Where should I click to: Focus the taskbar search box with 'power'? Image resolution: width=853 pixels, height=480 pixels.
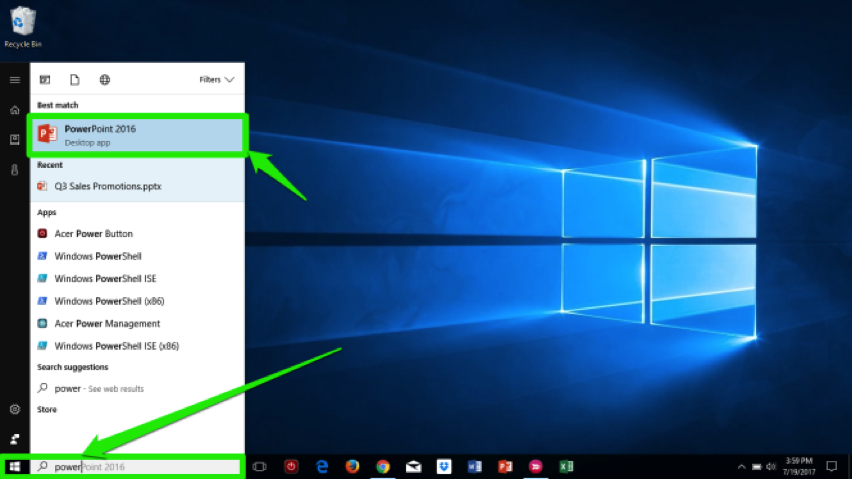click(137, 466)
